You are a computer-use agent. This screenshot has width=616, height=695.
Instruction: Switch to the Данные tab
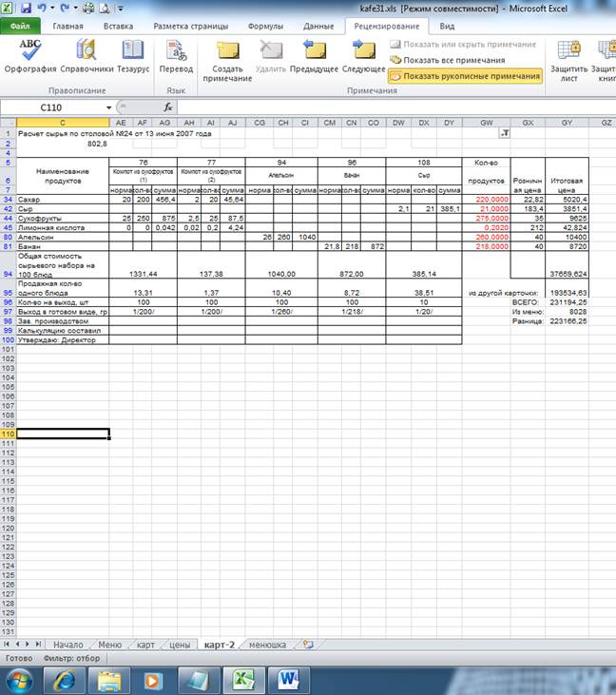(x=318, y=27)
